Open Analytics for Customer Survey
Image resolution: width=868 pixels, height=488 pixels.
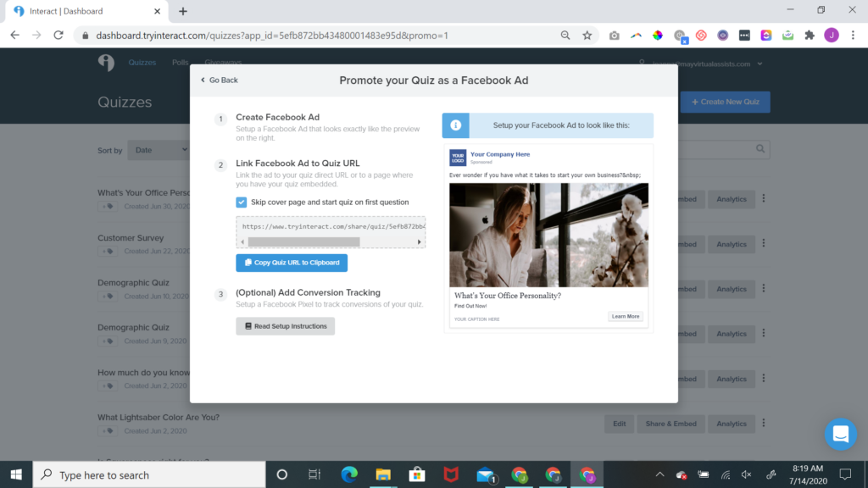(732, 244)
